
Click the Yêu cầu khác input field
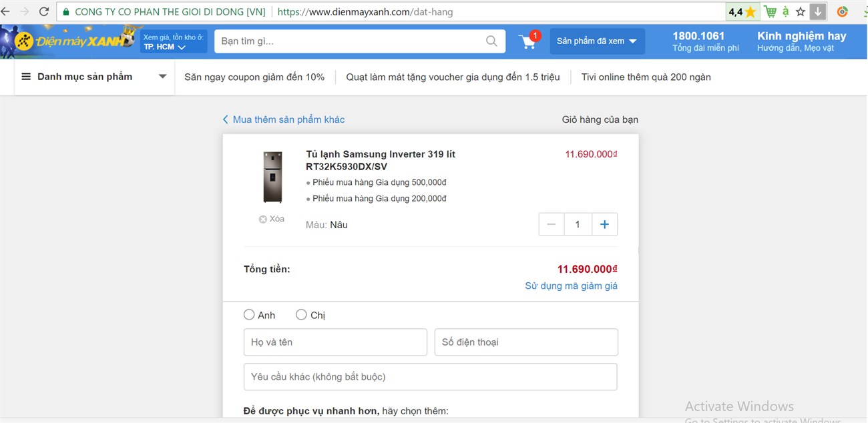pos(430,377)
